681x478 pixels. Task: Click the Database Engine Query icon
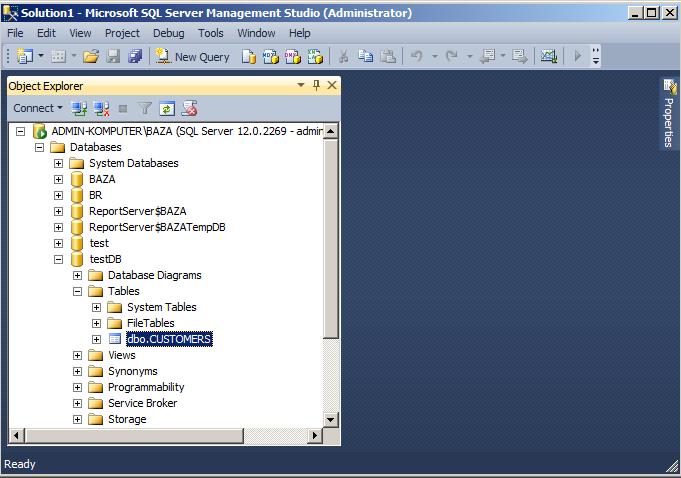[249, 56]
